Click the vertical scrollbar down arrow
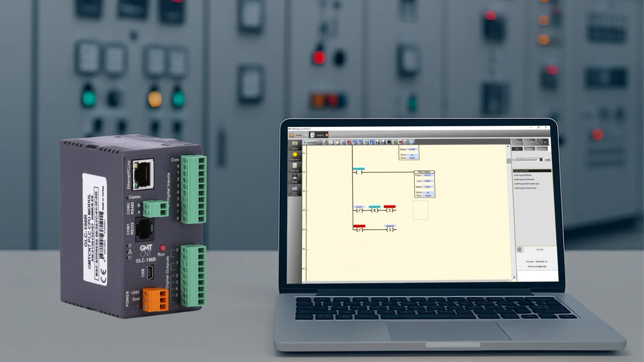This screenshot has height=362, width=644. coord(514,277)
